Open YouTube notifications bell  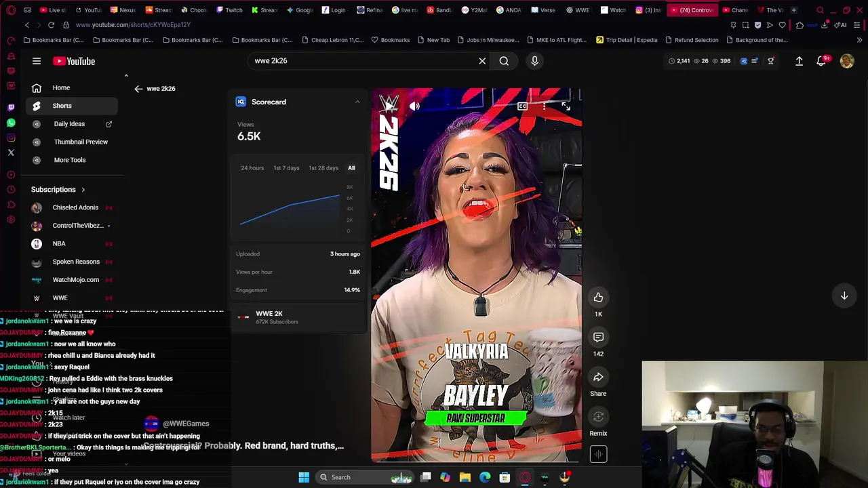[822, 61]
